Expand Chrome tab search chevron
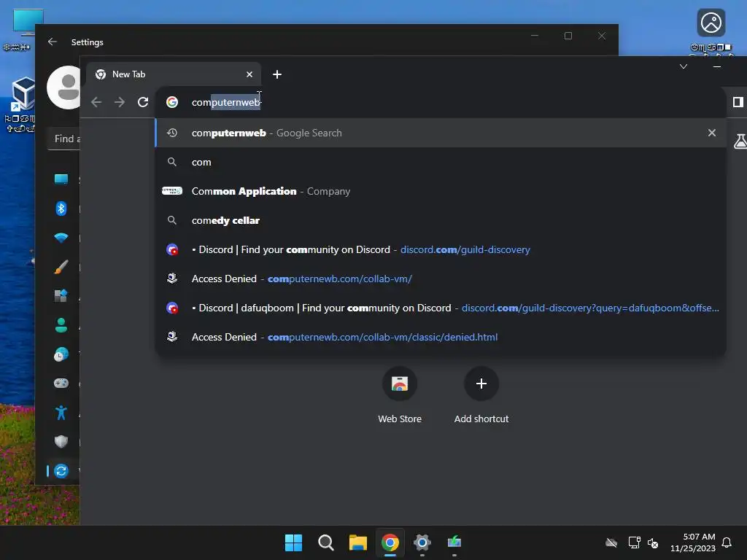747x560 pixels. [x=683, y=66]
